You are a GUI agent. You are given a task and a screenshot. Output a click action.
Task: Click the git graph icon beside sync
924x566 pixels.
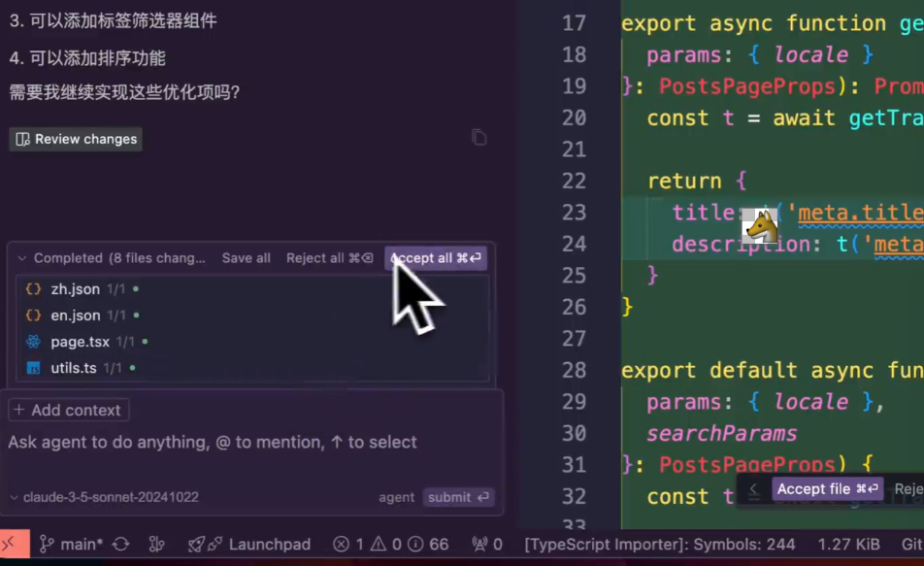coord(157,545)
